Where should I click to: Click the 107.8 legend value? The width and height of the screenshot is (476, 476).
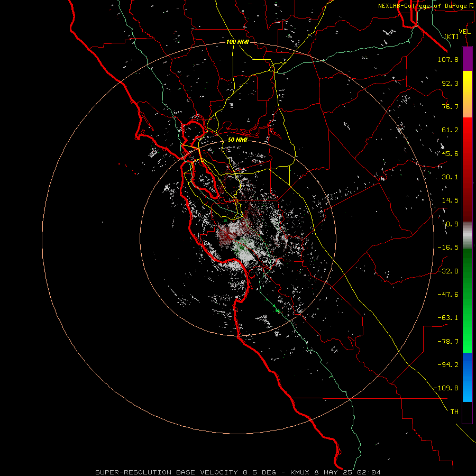pos(448,59)
